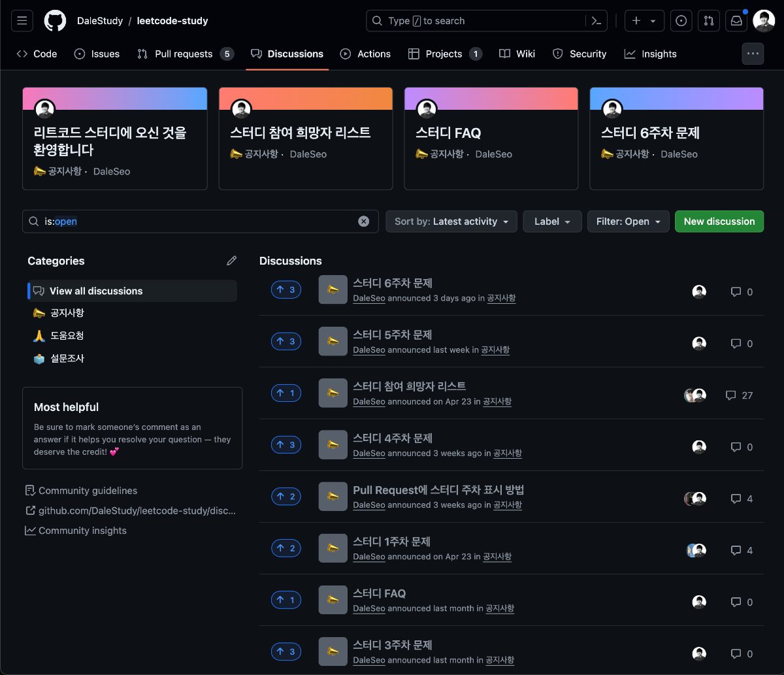Open the github.com/DaleStudy/leetcode-study discussions link
784x675 pixels.
point(131,510)
